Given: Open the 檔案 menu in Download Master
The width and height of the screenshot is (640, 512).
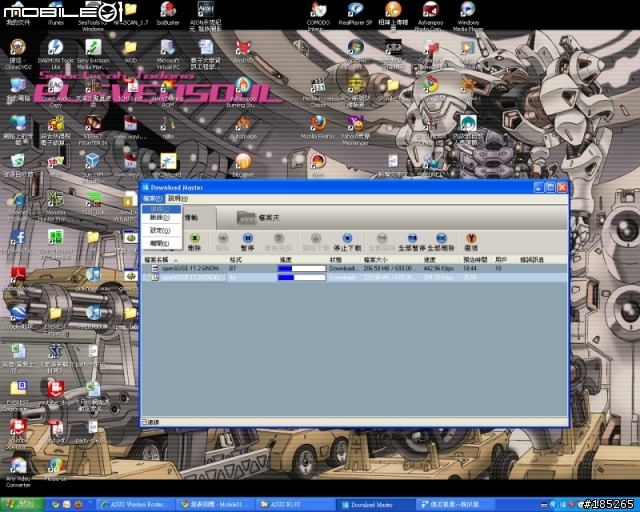Looking at the screenshot, I should pyautogui.click(x=153, y=199).
